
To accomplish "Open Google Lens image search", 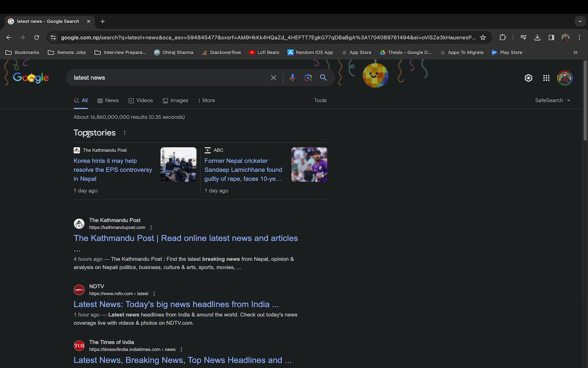I will [x=308, y=77].
